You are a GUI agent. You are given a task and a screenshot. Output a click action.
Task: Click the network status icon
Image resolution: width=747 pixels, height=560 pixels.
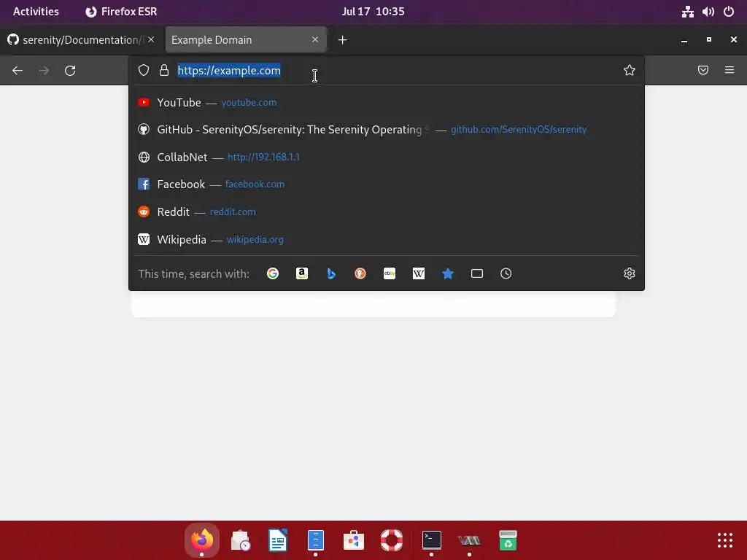tap(687, 12)
